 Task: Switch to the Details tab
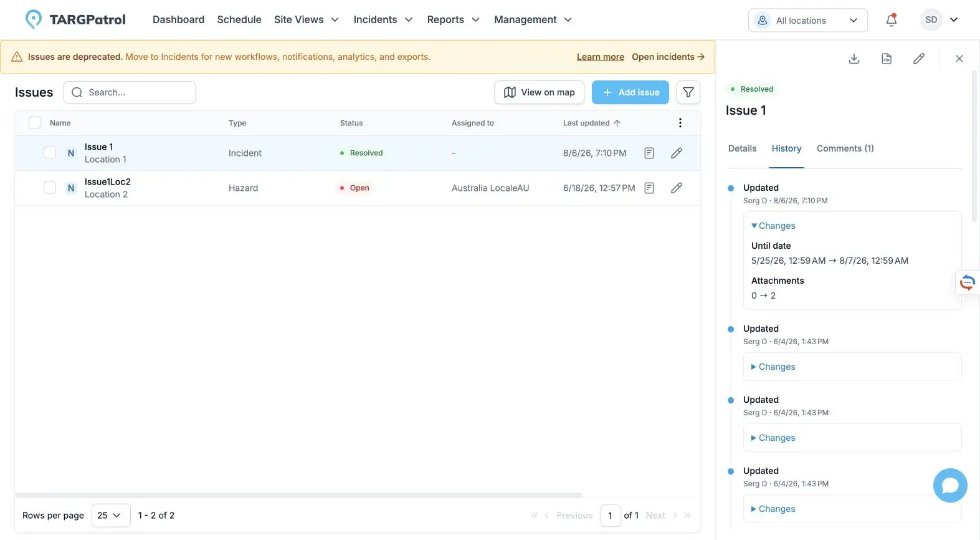point(742,148)
